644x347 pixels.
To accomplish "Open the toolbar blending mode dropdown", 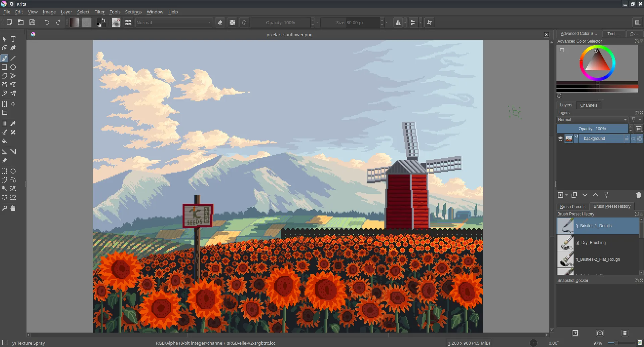I will click(x=174, y=22).
